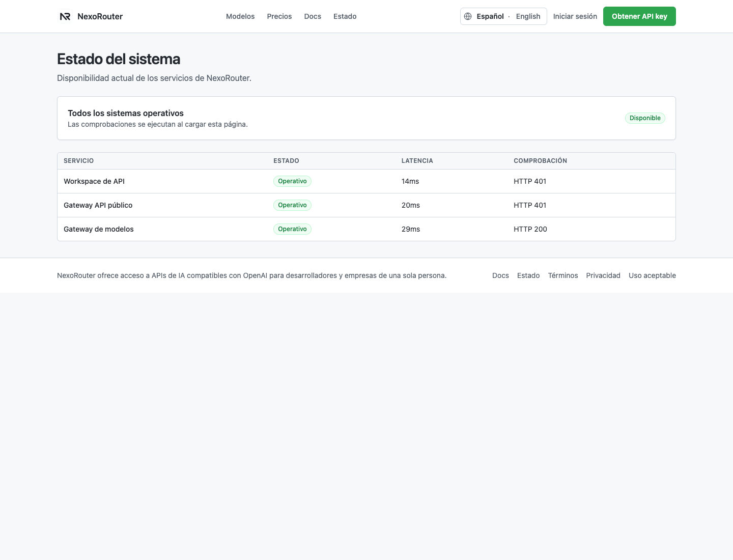Click Operativo badge for Workspace de API
The height and width of the screenshot is (560, 733).
(x=292, y=181)
